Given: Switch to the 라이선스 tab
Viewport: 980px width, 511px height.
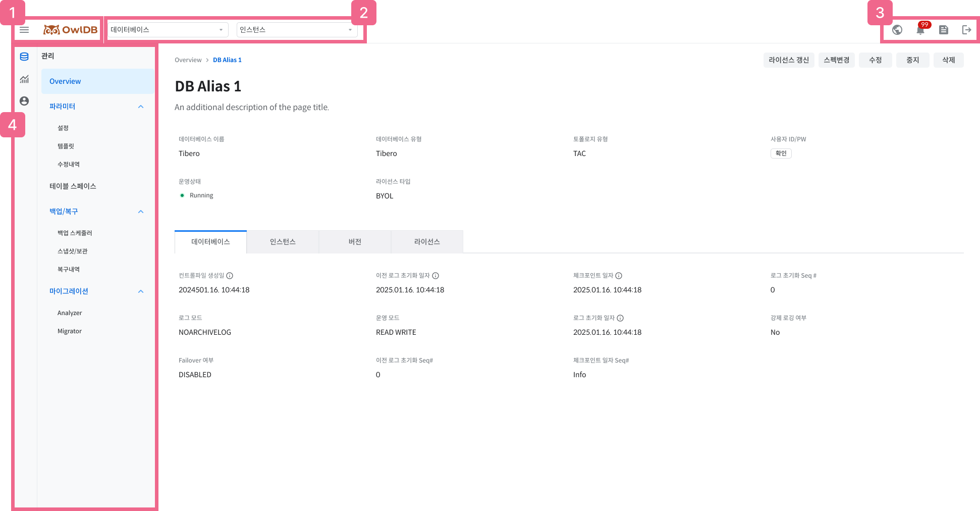Looking at the screenshot, I should pyautogui.click(x=427, y=242).
